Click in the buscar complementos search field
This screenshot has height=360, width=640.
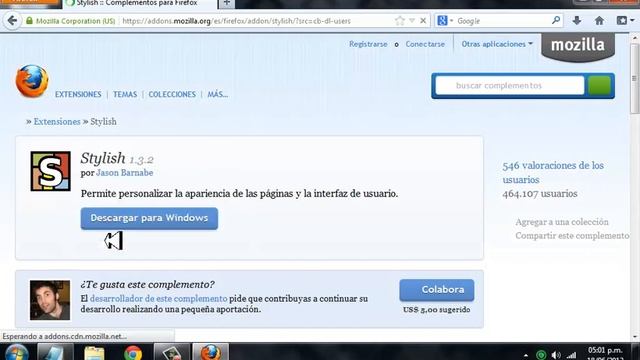click(510, 86)
